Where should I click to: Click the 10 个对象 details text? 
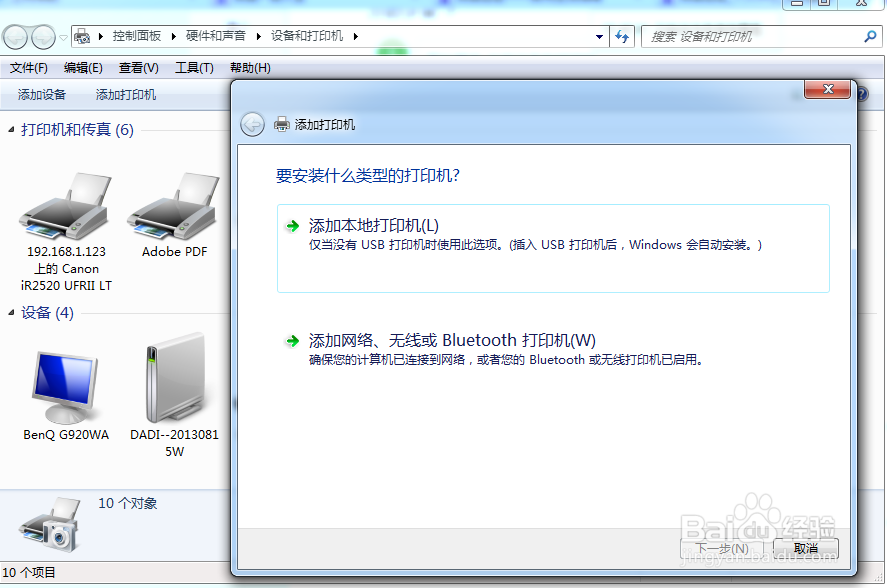click(x=128, y=504)
